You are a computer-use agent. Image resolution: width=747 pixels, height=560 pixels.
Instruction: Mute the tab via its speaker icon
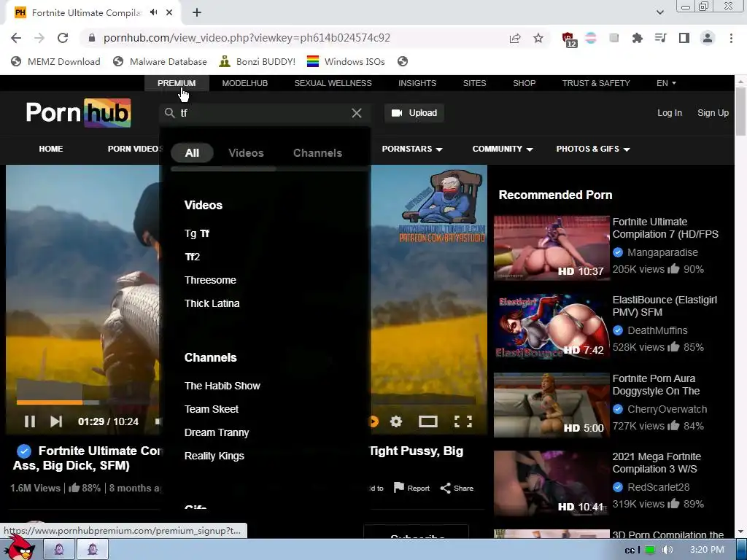(153, 12)
